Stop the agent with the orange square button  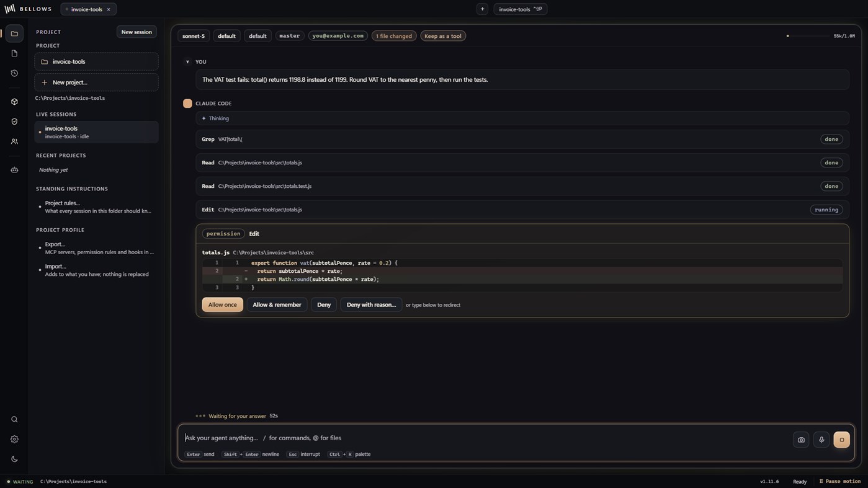pos(842,440)
